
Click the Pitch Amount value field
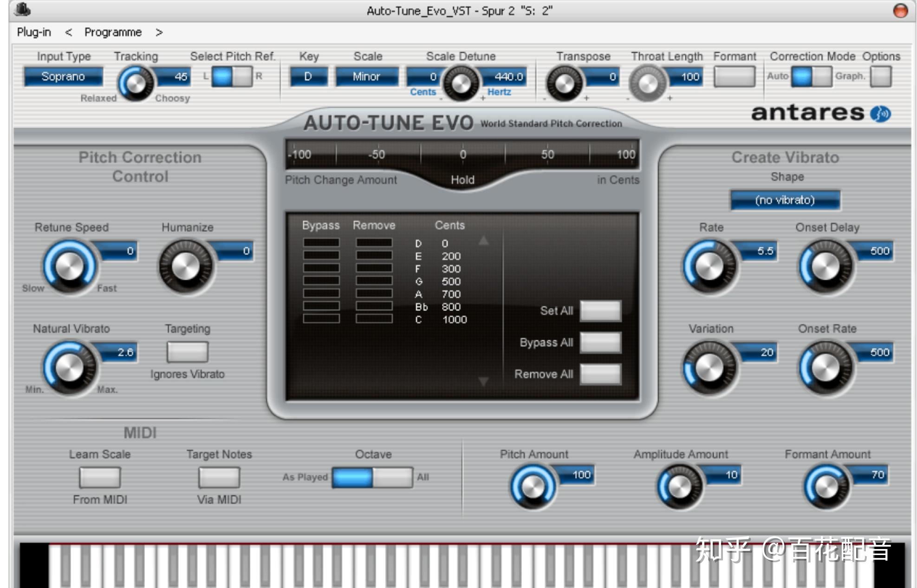coord(575,475)
